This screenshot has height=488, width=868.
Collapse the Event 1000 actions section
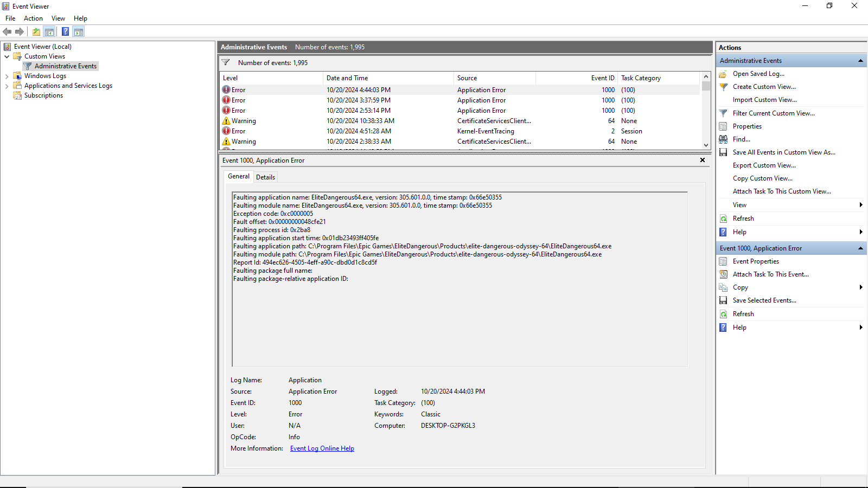coord(860,248)
